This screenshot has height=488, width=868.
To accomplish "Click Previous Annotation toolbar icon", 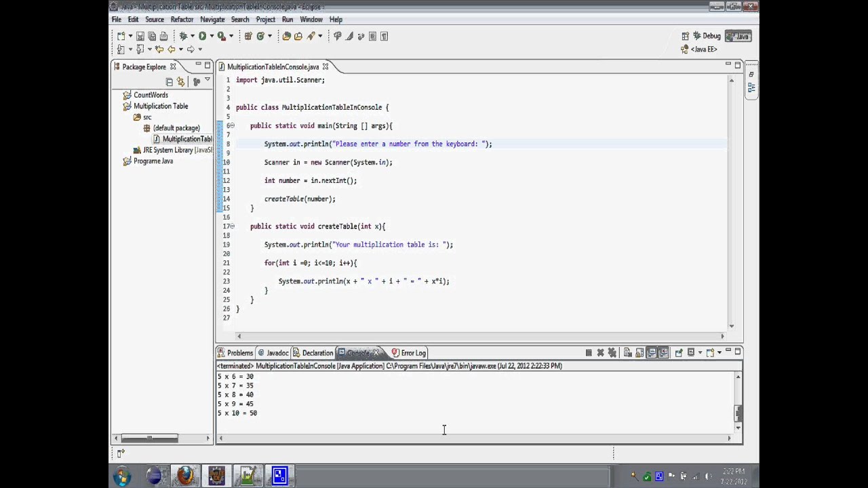I will pyautogui.click(x=140, y=49).
